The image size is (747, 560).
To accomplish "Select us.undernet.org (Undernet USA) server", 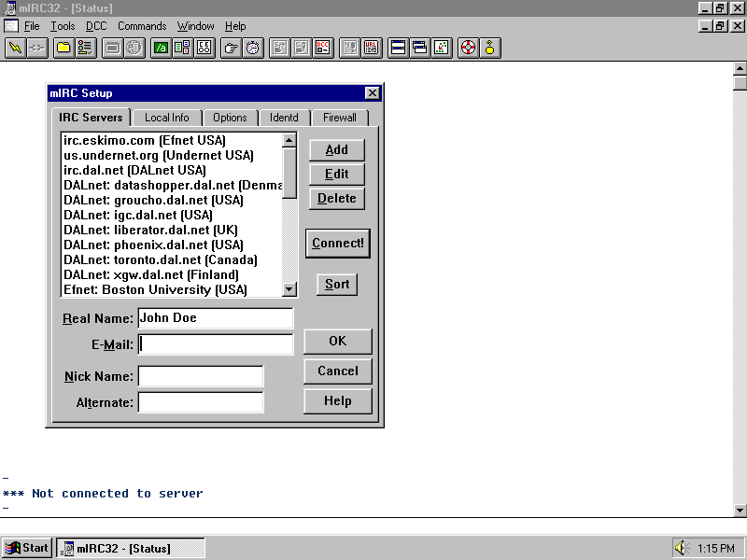I will pos(172,155).
